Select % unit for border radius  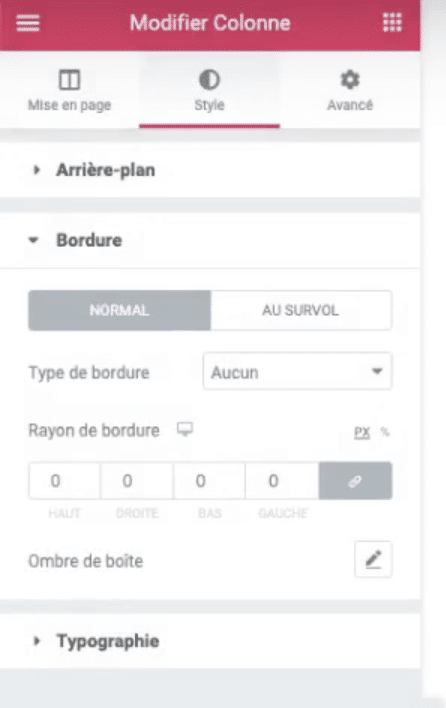(x=385, y=432)
